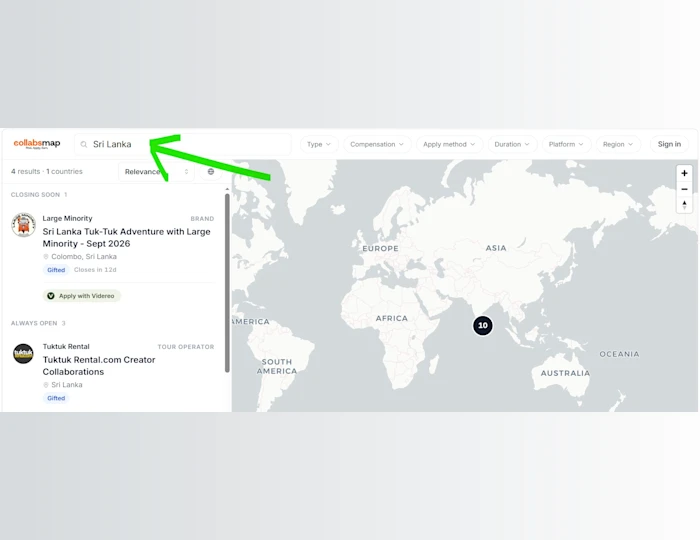
Task: Reset map bearing with compass icon
Action: [684, 205]
